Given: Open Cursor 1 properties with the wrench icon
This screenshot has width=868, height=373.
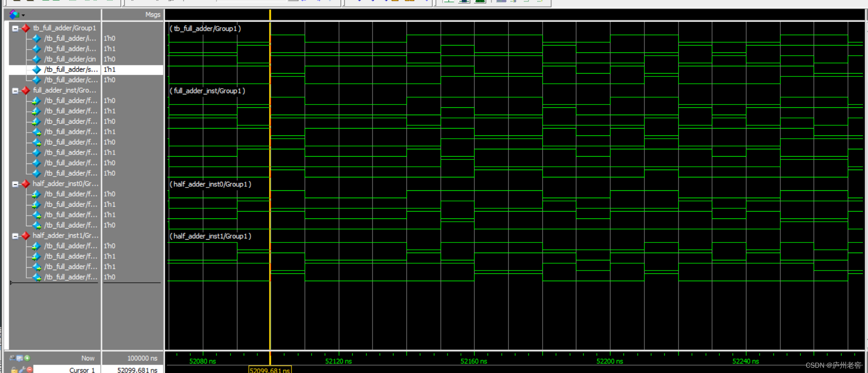Looking at the screenshot, I should [x=21, y=369].
